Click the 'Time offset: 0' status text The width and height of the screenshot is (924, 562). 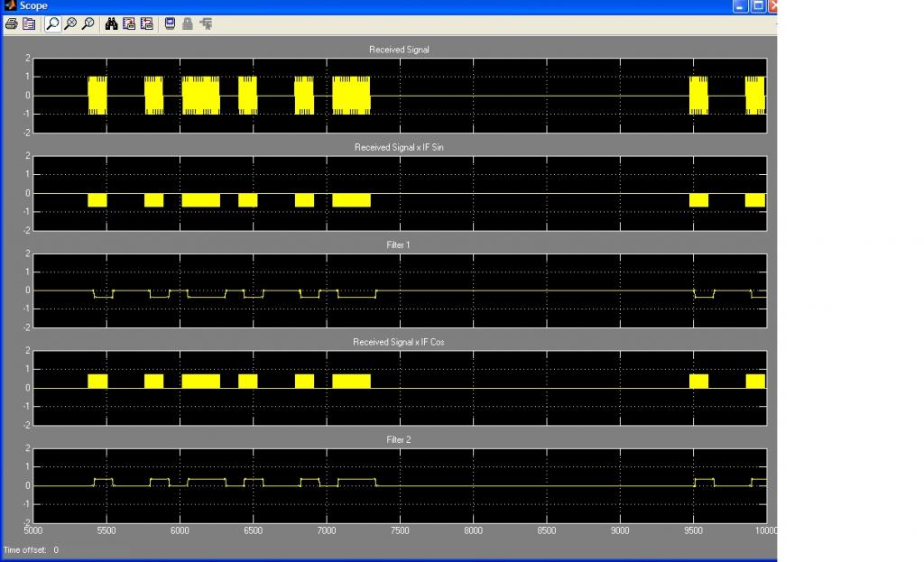(32, 550)
